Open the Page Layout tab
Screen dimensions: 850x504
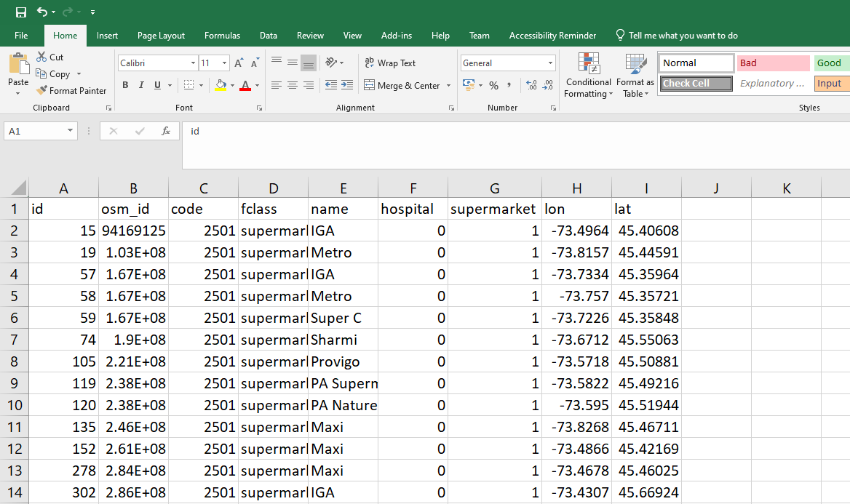click(x=161, y=36)
